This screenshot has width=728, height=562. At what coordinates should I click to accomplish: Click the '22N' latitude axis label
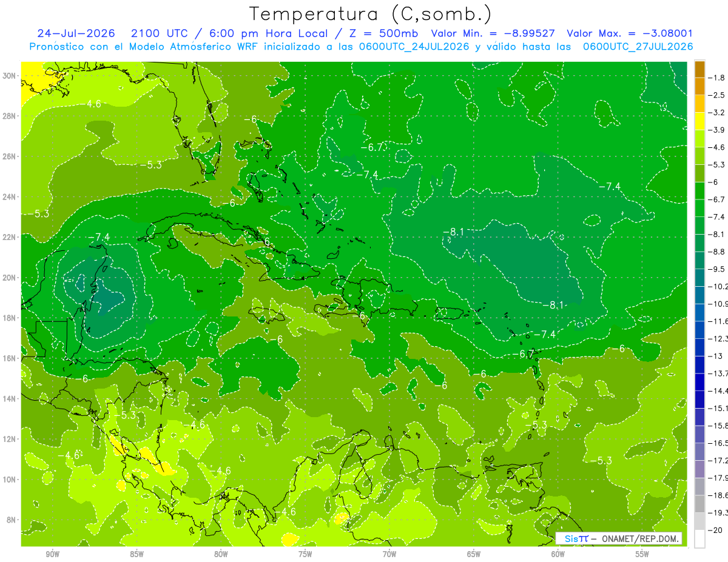[10, 237]
